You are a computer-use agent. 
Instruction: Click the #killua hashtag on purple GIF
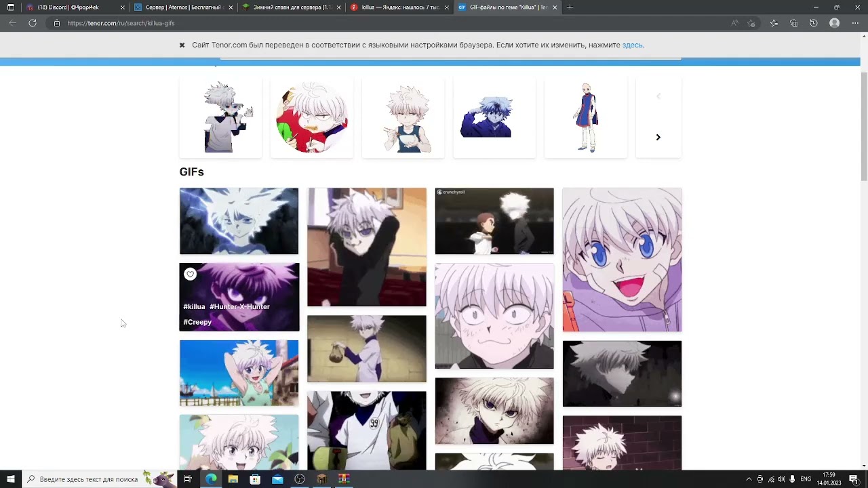[194, 306]
